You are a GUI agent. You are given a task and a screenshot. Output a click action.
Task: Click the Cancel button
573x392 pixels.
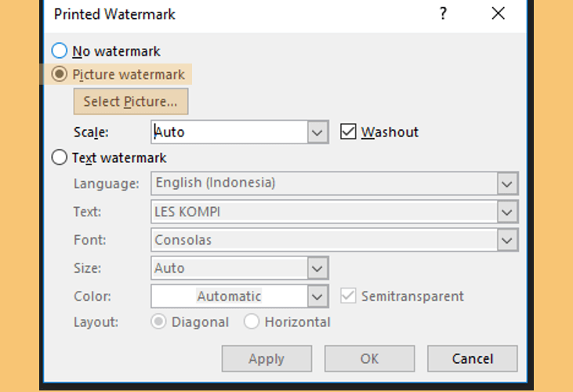pos(473,359)
